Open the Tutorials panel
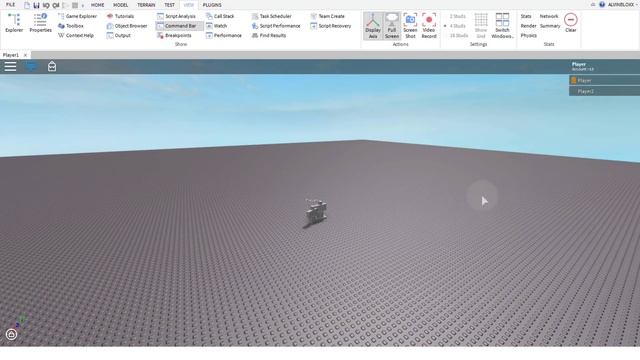 tap(120, 16)
